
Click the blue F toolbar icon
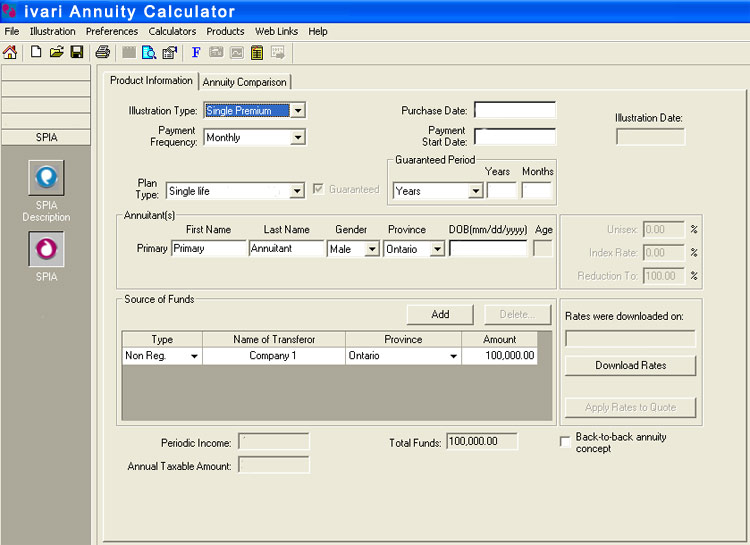click(x=196, y=52)
